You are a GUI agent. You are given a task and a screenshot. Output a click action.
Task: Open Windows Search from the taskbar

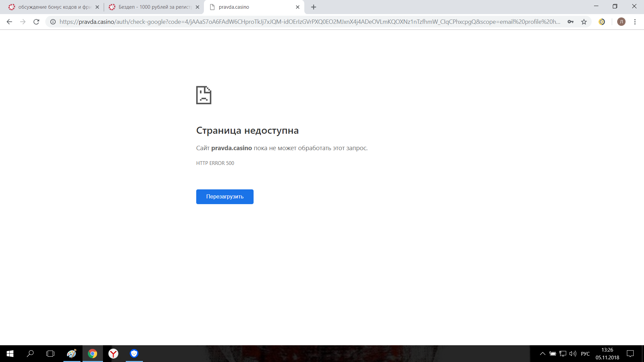point(30,354)
